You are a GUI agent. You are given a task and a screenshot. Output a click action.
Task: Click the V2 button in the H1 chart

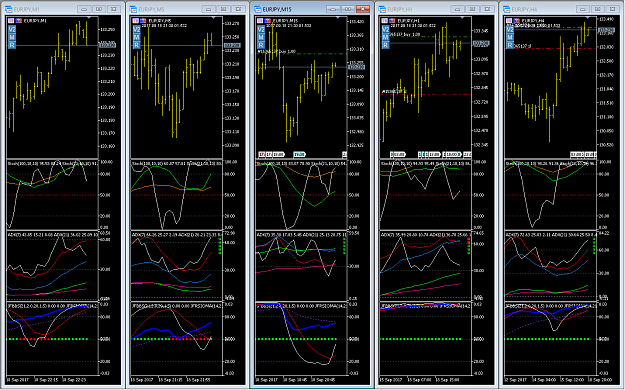point(385,30)
